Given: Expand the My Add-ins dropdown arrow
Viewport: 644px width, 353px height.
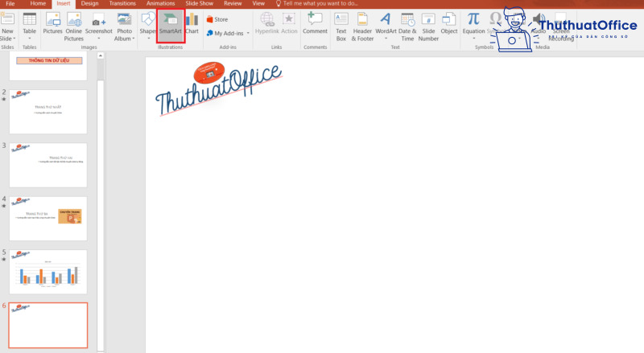Looking at the screenshot, I should (x=248, y=33).
